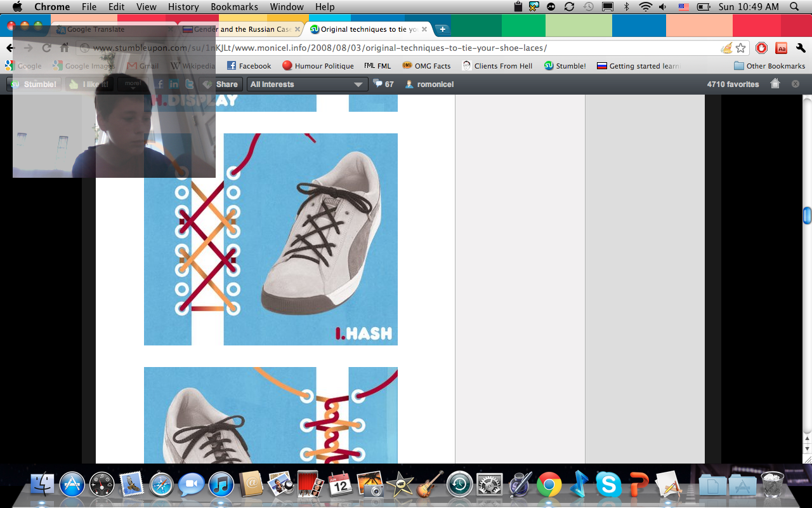Screen dimensions: 812x508
Task: Open a new tab with plus button
Action: click(442, 29)
